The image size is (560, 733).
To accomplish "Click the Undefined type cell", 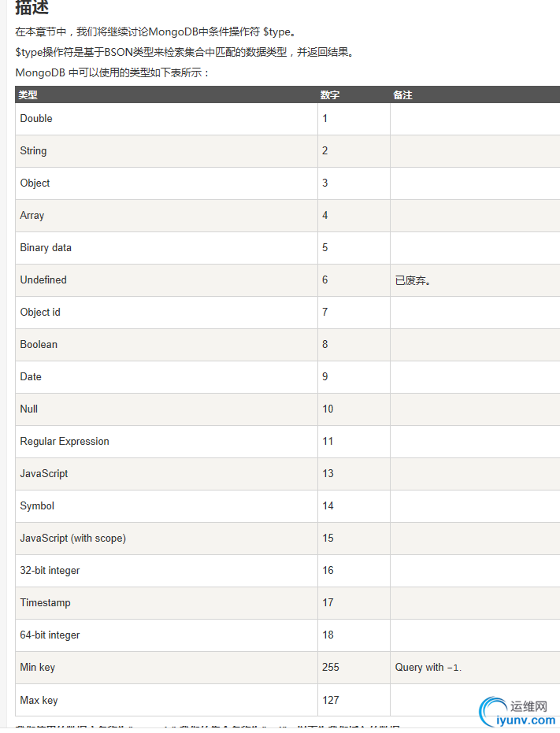I will click(166, 280).
